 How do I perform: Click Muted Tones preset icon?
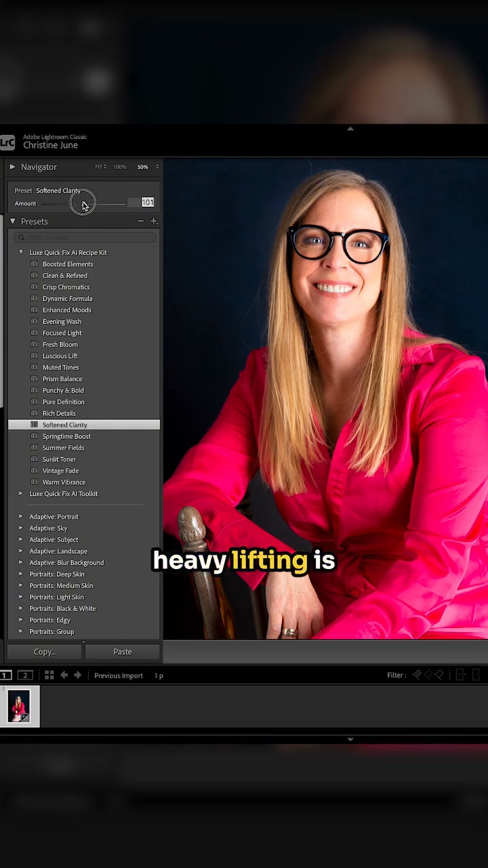pyautogui.click(x=35, y=368)
